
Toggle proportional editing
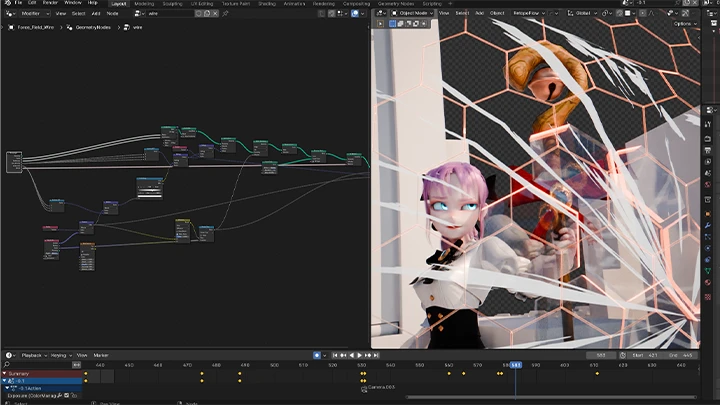point(643,13)
